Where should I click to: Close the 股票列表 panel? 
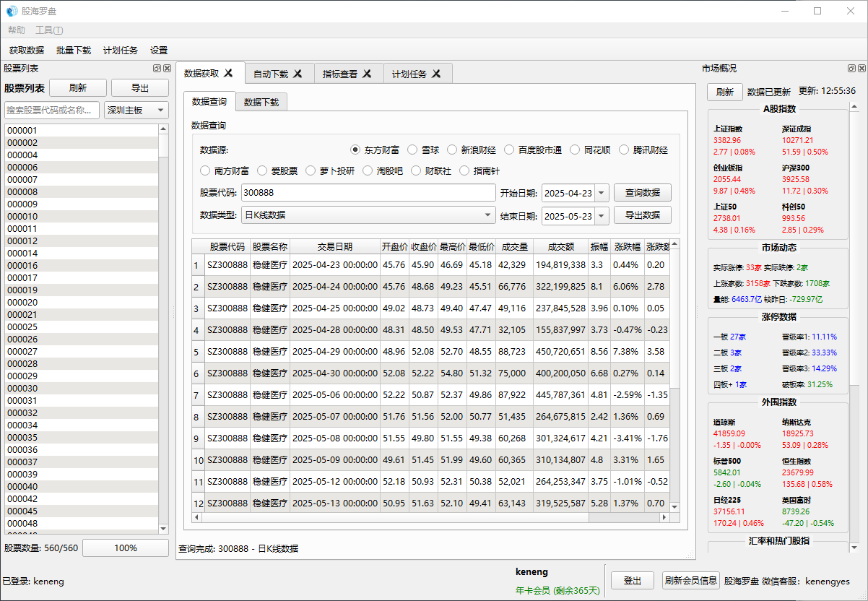click(167, 69)
